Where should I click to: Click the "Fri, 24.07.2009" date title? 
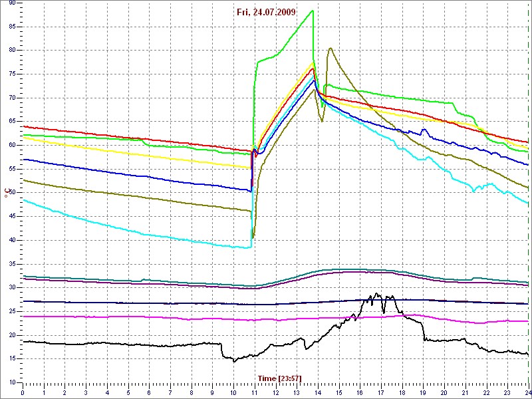coord(266,12)
